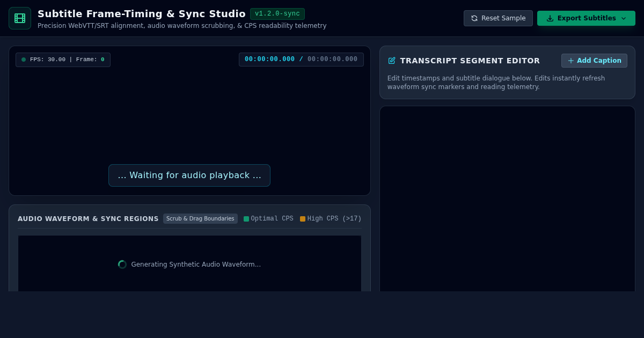Click the v1.2.0-sync version badge
This screenshot has width=644, height=338.
[277, 14]
